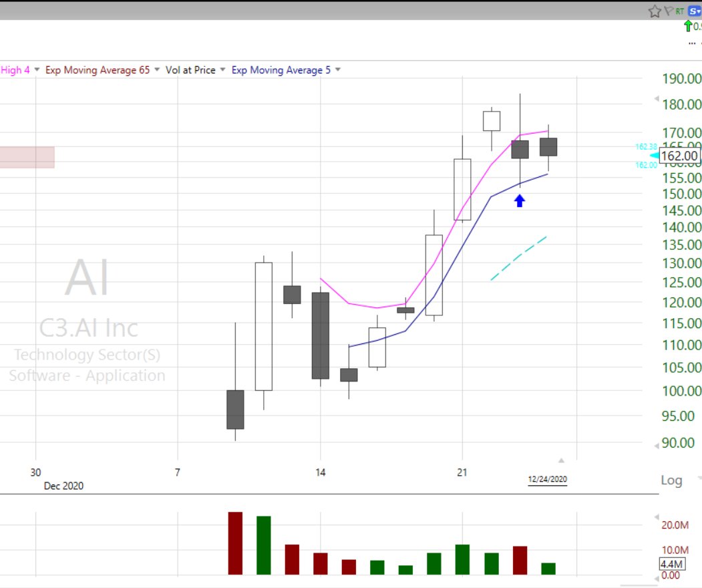
Task: Click the green RT real-time indicator
Action: 679,11
